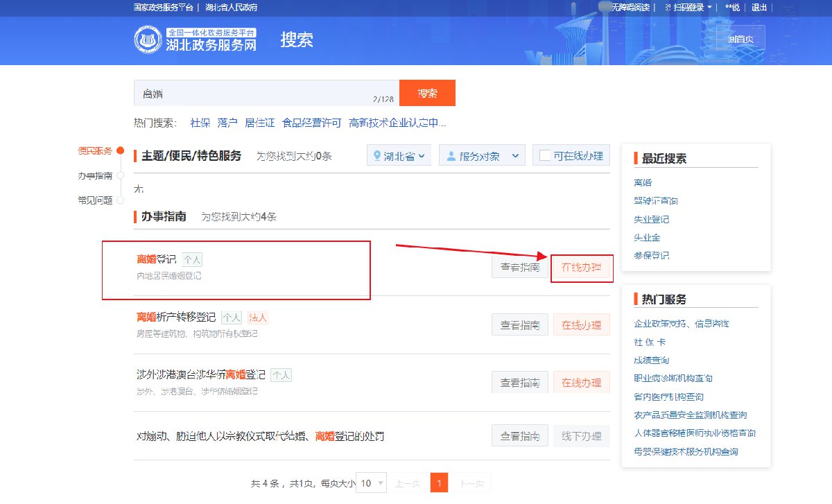This screenshot has height=504, width=832.
Task: Click the orange dot next to 便民服务
Action: click(121, 150)
